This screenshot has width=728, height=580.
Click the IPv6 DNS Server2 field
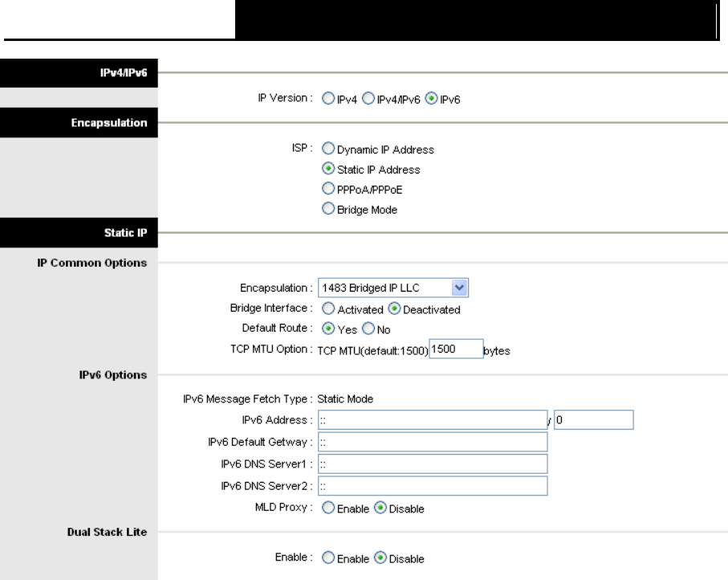click(433, 486)
